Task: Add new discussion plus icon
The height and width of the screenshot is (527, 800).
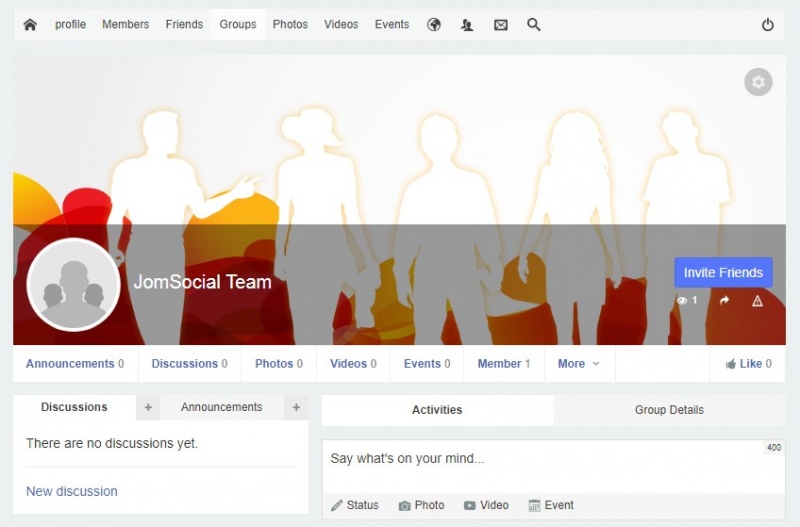Action: [148, 407]
